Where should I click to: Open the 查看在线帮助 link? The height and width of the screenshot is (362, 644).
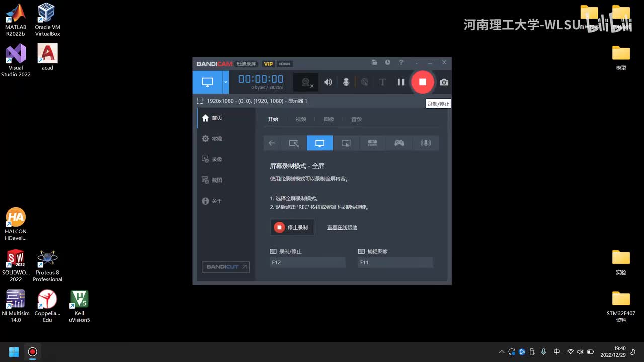pos(342,228)
